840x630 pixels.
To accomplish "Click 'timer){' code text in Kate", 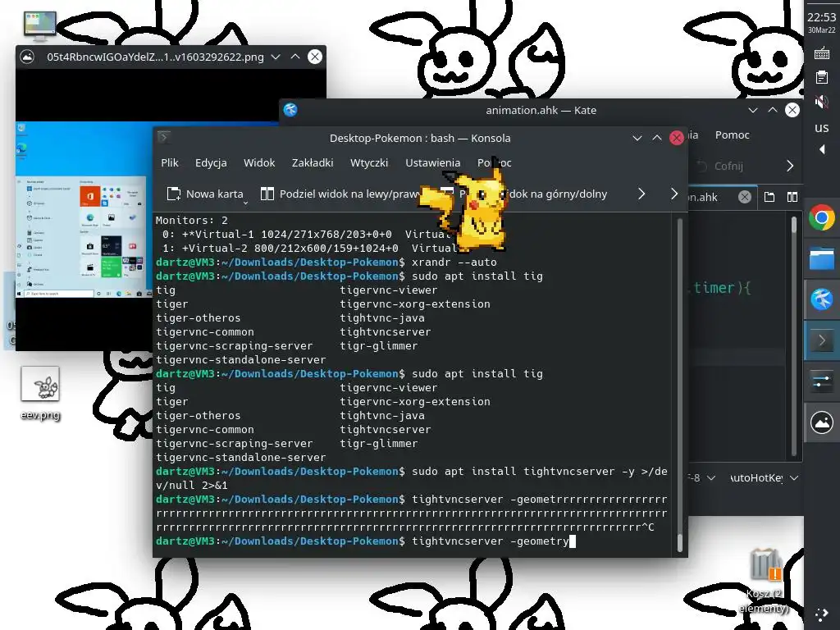I will pyautogui.click(x=722, y=288).
